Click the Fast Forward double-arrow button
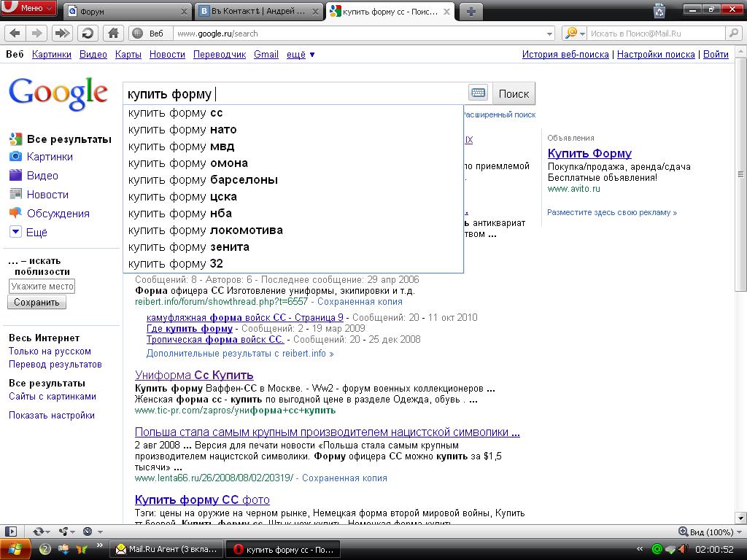This screenshot has height=560, width=747. pyautogui.click(x=62, y=34)
